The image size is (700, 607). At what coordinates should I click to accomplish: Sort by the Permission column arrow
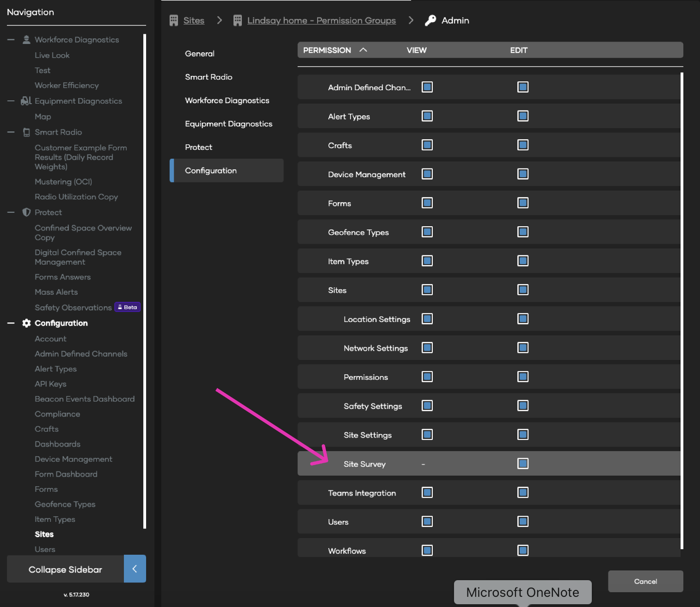363,50
